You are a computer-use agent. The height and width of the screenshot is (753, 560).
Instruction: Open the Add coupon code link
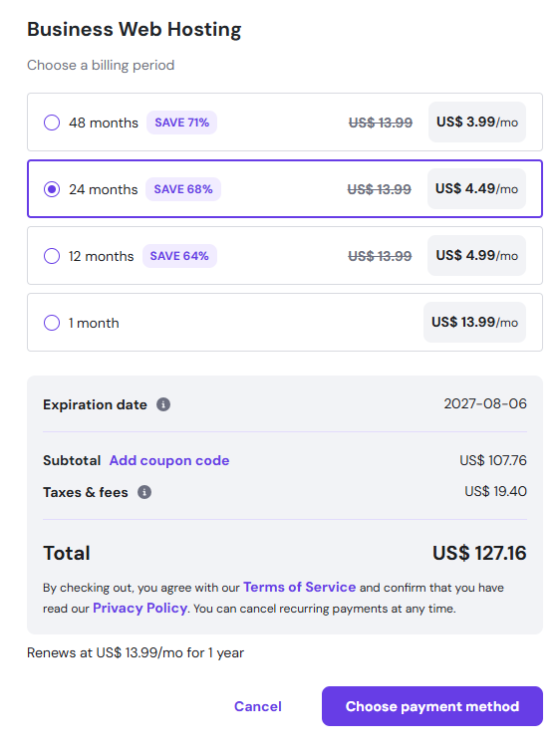[169, 460]
